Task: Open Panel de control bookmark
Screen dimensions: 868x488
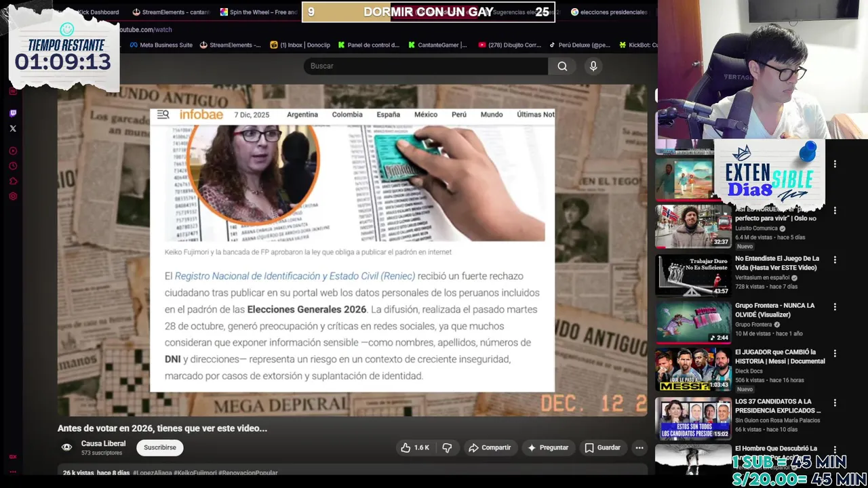Action: (368, 45)
